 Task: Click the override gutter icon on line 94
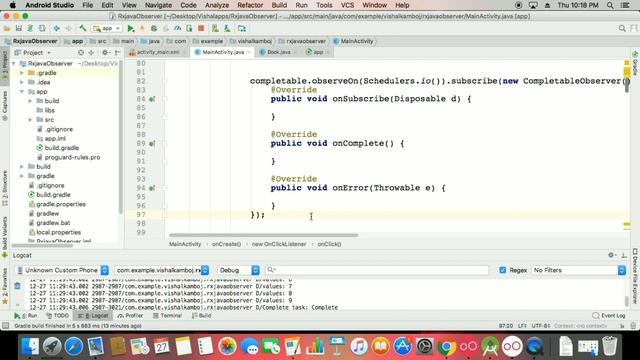pyautogui.click(x=152, y=188)
